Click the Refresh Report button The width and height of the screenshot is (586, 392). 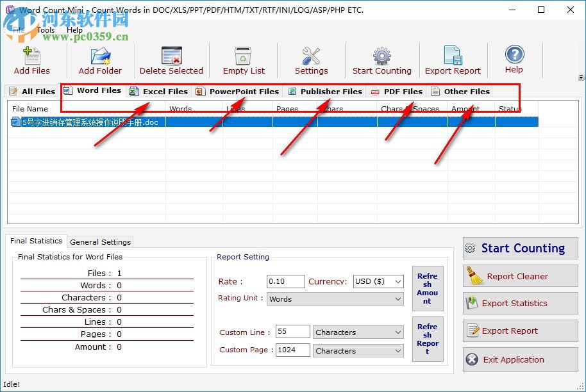coord(428,339)
